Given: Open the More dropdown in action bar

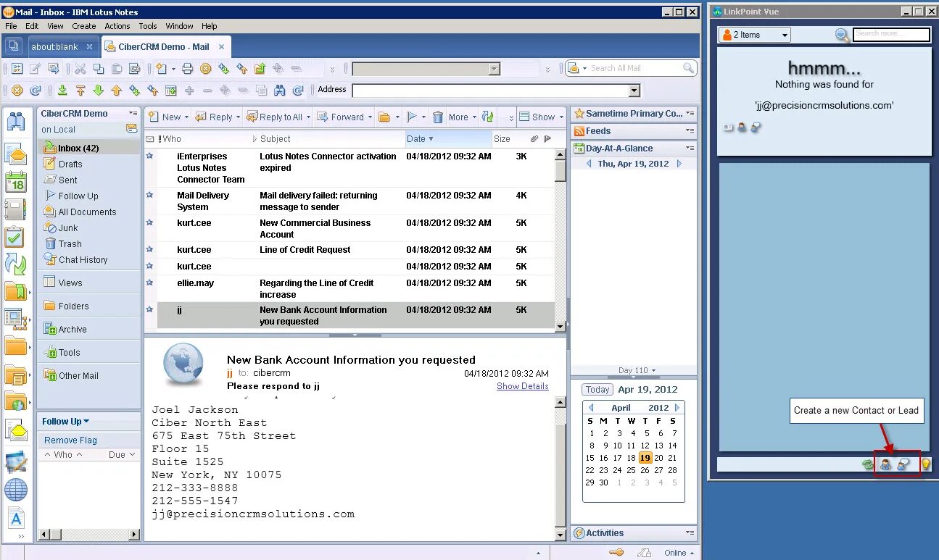Looking at the screenshot, I should coord(462,117).
